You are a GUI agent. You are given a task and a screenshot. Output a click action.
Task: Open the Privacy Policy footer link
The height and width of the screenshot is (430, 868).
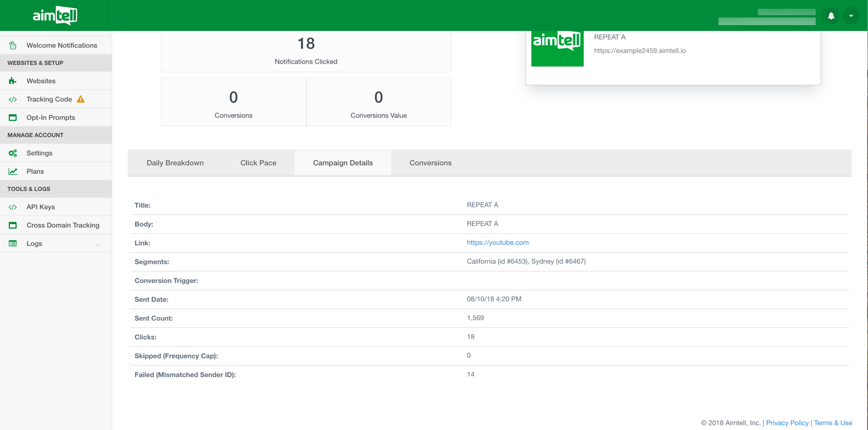(787, 423)
